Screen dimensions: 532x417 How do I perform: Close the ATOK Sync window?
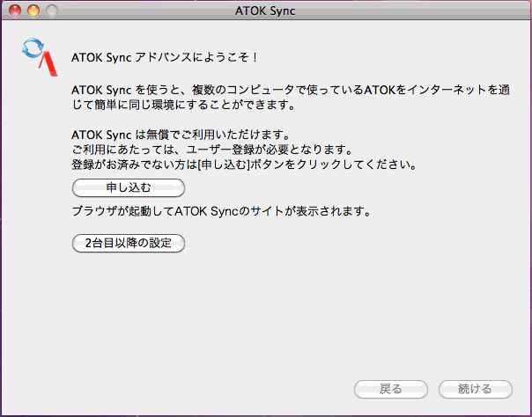point(15,11)
